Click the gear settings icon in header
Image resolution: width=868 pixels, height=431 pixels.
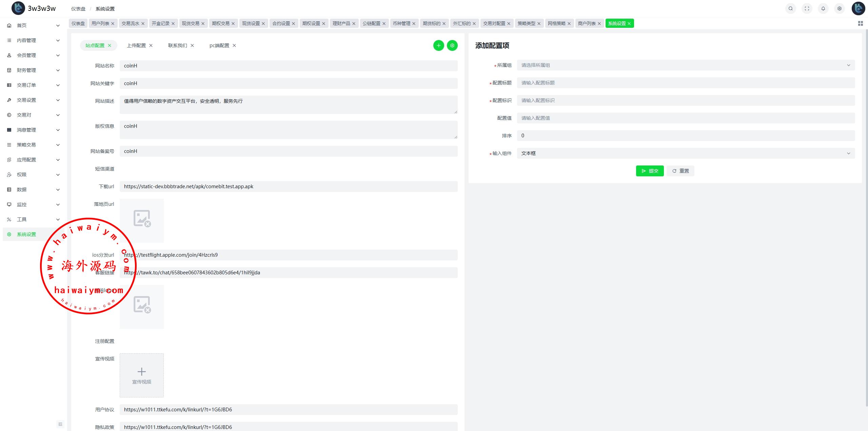tap(839, 8)
